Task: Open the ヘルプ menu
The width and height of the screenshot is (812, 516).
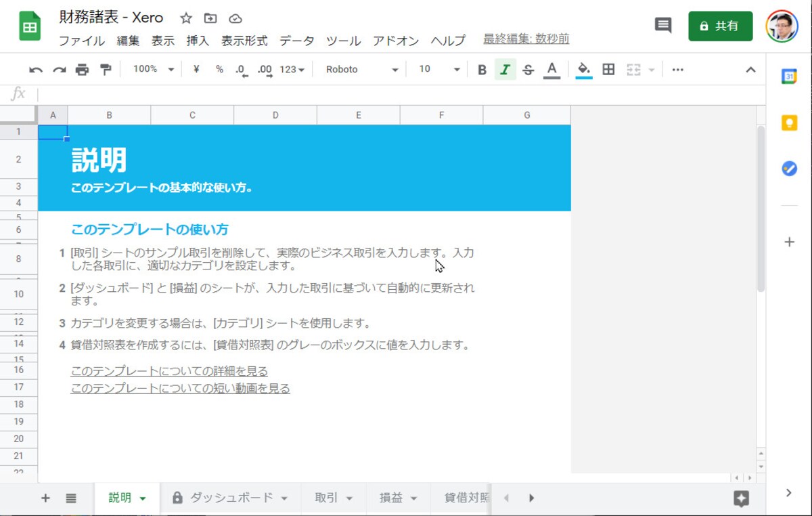Action: (448, 41)
